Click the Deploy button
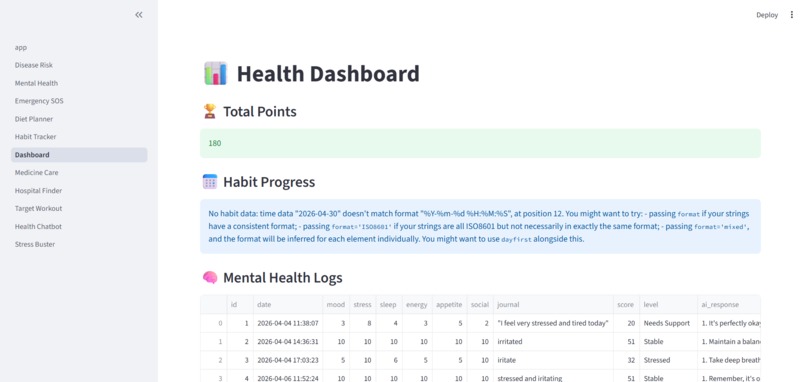Viewport: 806px width, 382px height. pyautogui.click(x=767, y=15)
